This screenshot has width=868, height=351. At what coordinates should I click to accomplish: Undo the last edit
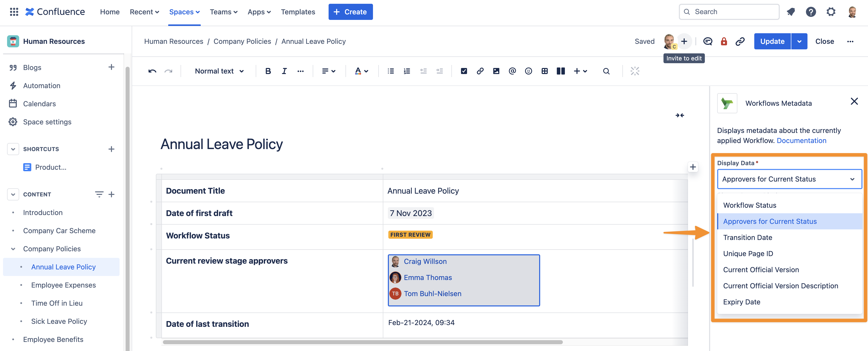point(152,71)
